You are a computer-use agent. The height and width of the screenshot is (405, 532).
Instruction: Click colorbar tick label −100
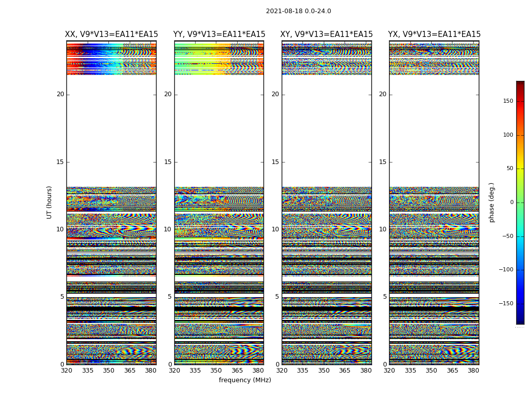point(506,269)
